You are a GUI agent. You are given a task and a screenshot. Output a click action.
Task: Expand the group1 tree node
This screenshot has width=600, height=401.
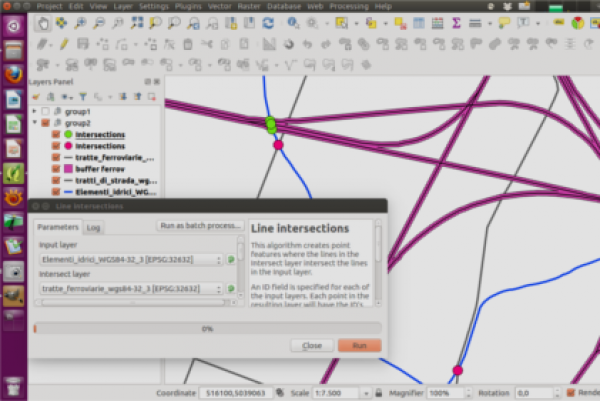click(35, 111)
